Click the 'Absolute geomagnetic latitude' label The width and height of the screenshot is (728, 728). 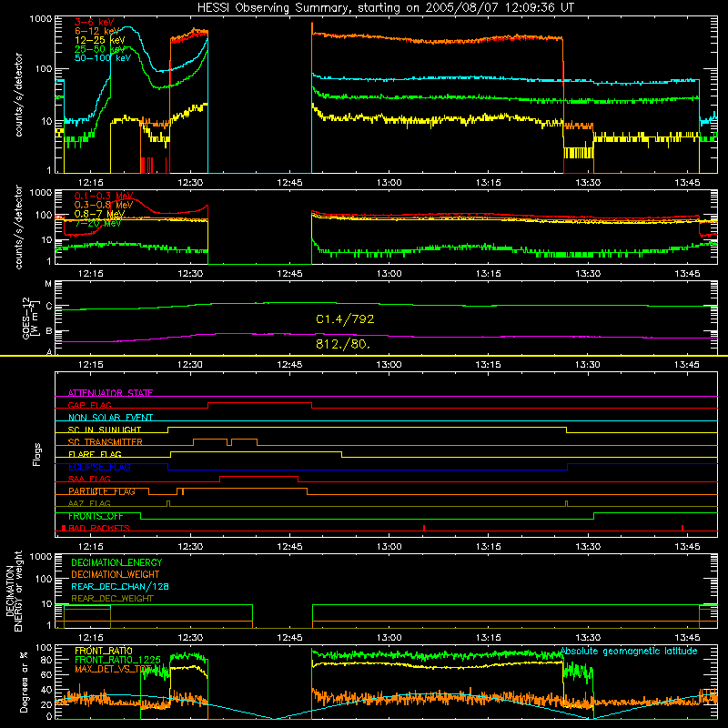[629, 651]
